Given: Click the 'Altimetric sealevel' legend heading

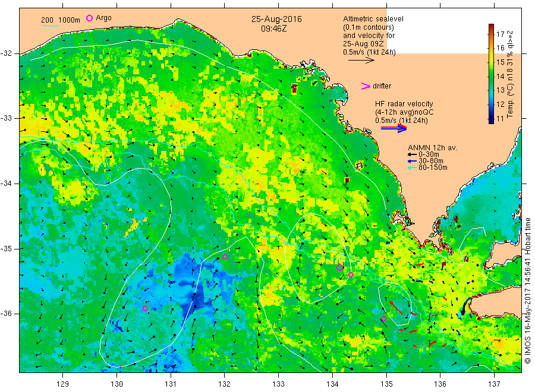Looking at the screenshot, I should (373, 19).
